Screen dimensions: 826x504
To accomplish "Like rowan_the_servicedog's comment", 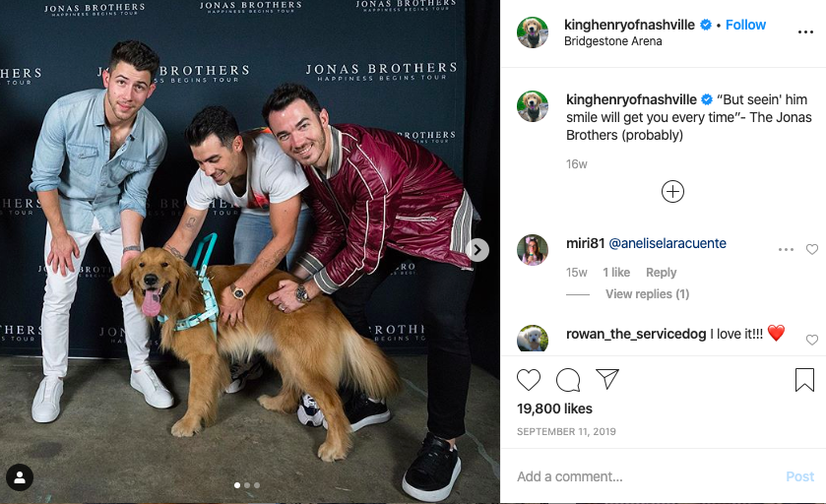I will coord(812,340).
